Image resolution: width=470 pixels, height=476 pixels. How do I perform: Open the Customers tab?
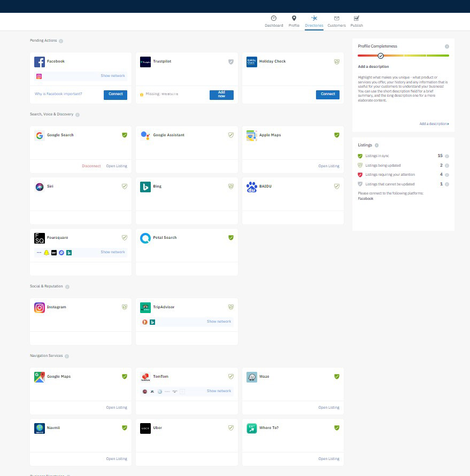click(x=336, y=21)
